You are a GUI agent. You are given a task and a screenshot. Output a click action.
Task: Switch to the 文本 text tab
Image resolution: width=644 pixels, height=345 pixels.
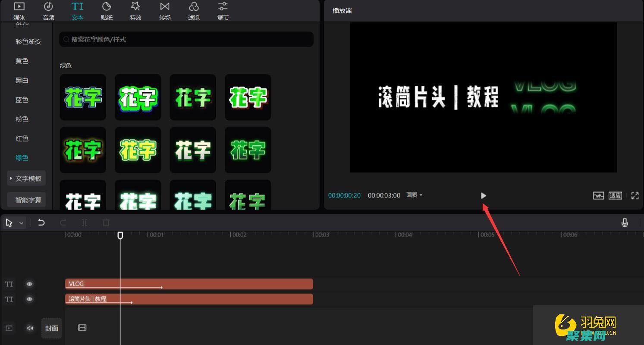[x=77, y=10]
